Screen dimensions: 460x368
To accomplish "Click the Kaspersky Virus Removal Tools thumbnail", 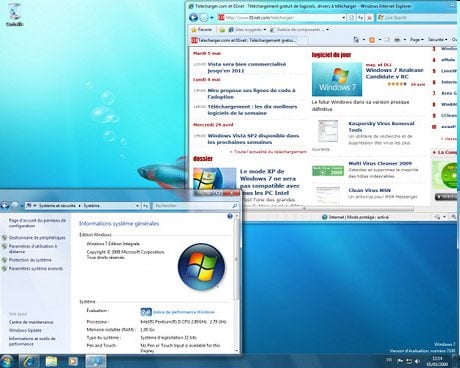I will [x=328, y=131].
